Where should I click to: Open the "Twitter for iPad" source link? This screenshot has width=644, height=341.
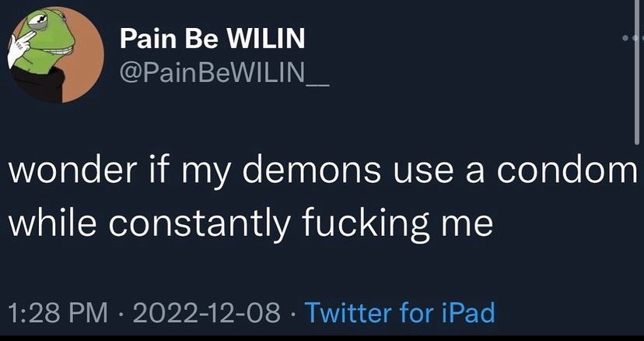(400, 313)
